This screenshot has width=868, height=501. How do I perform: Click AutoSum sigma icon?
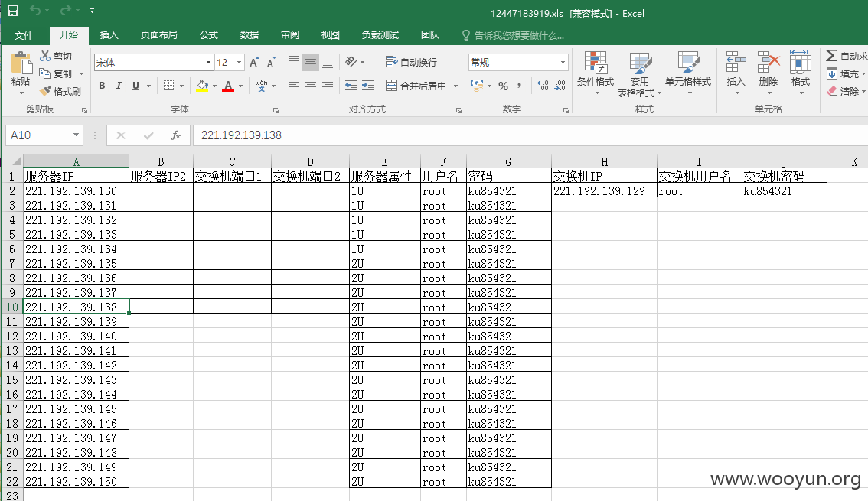tap(831, 55)
